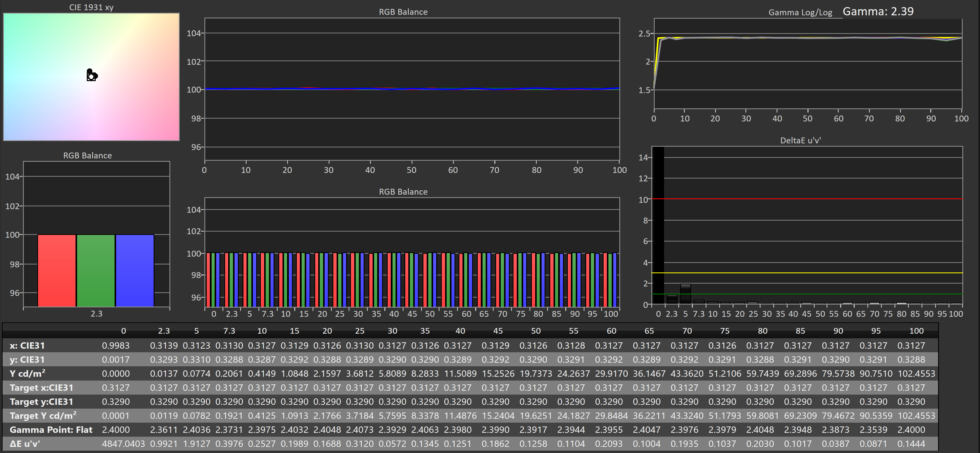Click the Gamma Log/Log chart title
Image resolution: width=980 pixels, height=453 pixels.
pos(800,12)
